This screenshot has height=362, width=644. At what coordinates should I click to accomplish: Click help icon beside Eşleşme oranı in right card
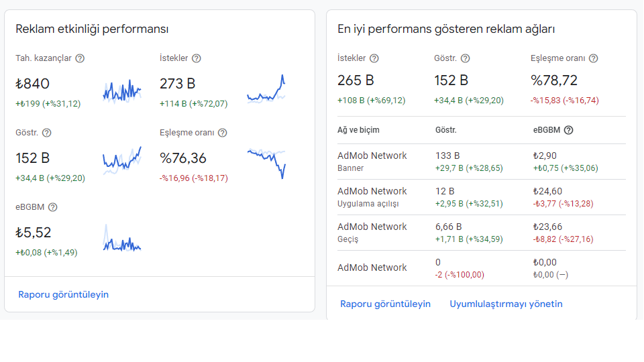(x=594, y=58)
